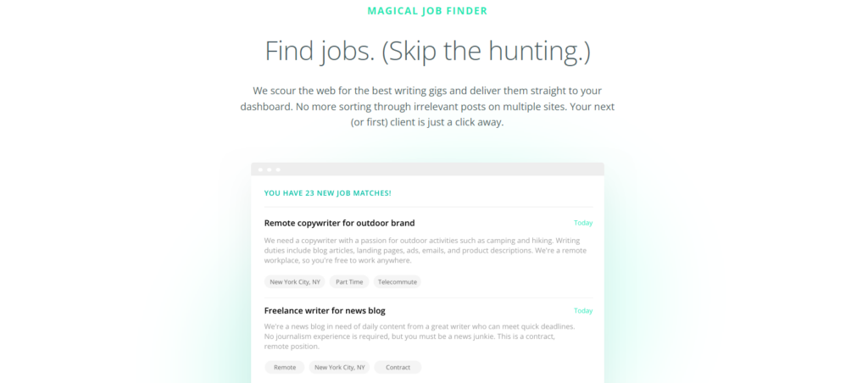
Task: Open the Remote copywriter for outdoor brand listing
Action: [339, 223]
